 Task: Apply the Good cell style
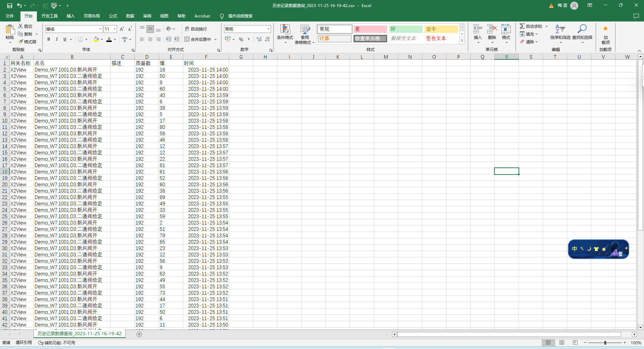[x=405, y=29]
